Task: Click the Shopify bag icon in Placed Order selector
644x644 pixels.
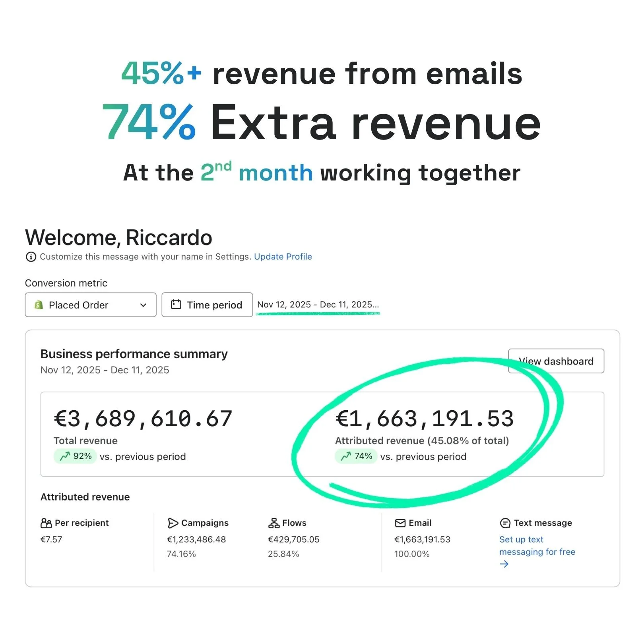Action: click(x=39, y=305)
